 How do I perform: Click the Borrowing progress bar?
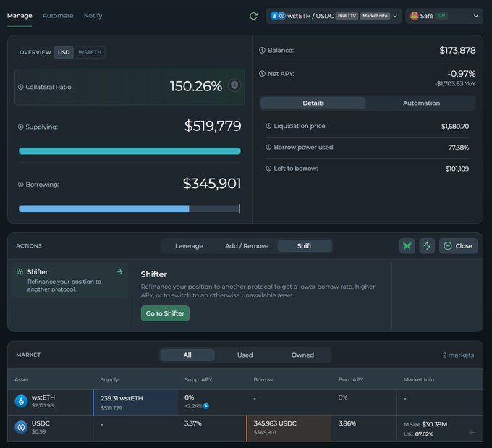click(130, 208)
